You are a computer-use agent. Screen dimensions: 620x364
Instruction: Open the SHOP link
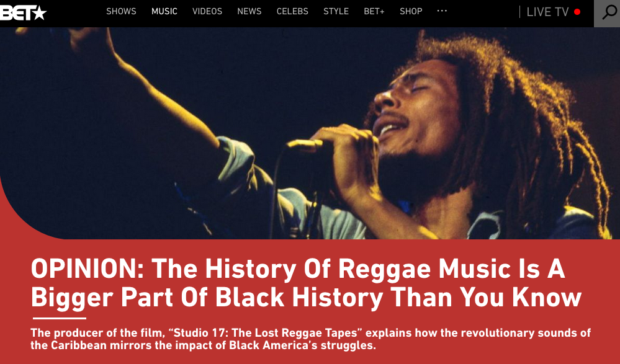pyautogui.click(x=411, y=11)
